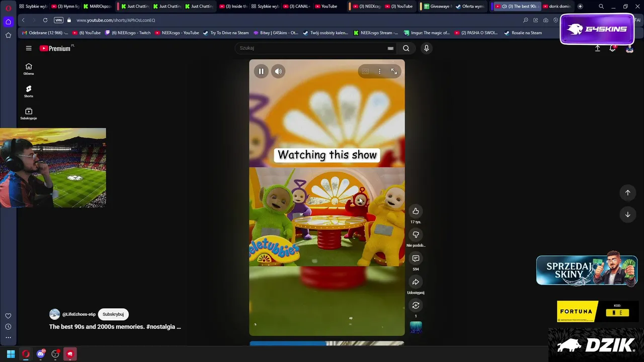Image resolution: width=644 pixels, height=362 pixels.
Task: Go back in browser
Action: pos(23,20)
